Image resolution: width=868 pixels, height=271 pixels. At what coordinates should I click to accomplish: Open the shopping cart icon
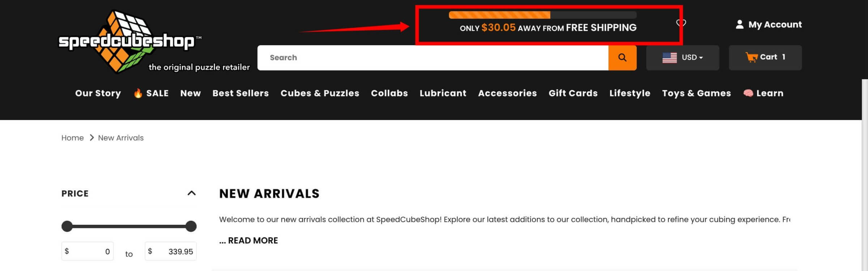click(751, 57)
